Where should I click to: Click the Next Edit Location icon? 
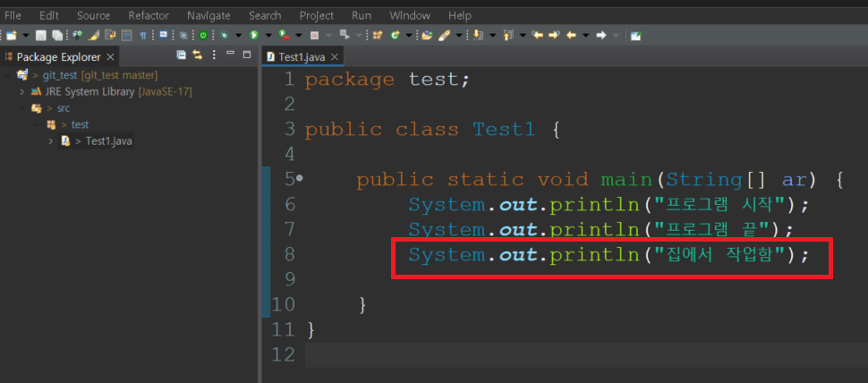(x=554, y=35)
